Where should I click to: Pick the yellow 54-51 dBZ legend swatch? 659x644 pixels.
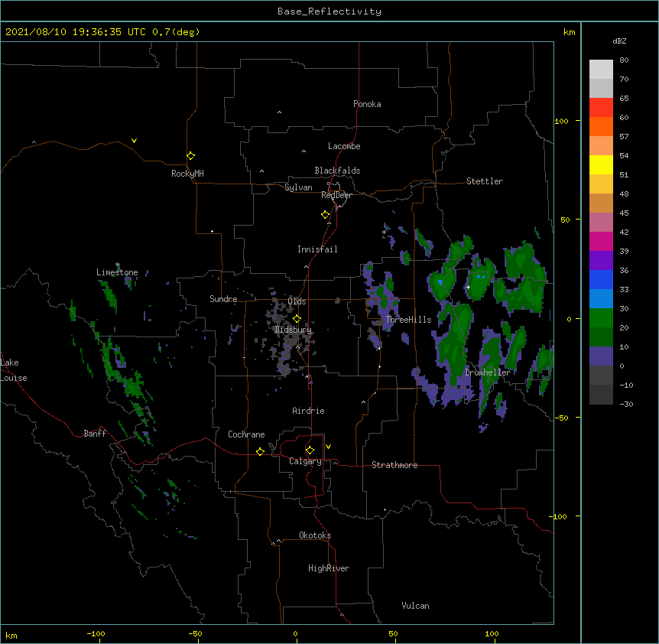[x=601, y=164]
